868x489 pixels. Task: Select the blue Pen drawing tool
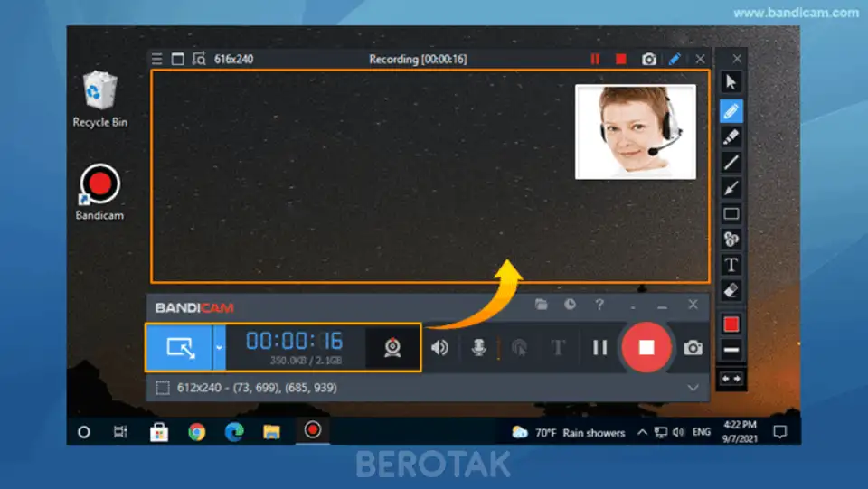[x=731, y=111]
